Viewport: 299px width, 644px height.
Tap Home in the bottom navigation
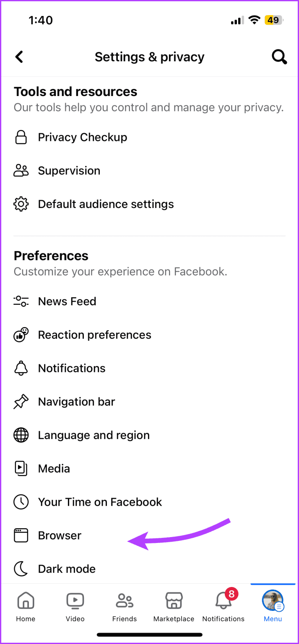pyautogui.click(x=26, y=606)
